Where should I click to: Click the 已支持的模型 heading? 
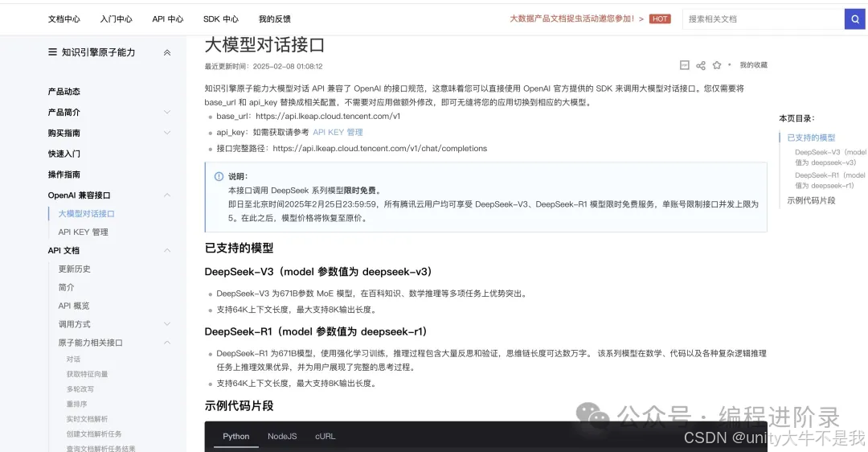[240, 249]
